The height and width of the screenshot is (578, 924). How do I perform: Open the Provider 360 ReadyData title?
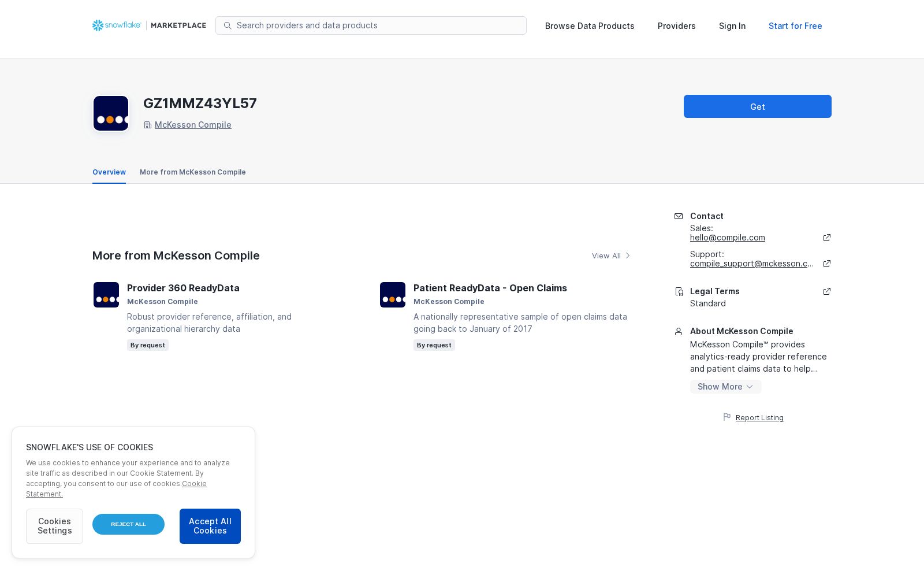click(x=183, y=288)
